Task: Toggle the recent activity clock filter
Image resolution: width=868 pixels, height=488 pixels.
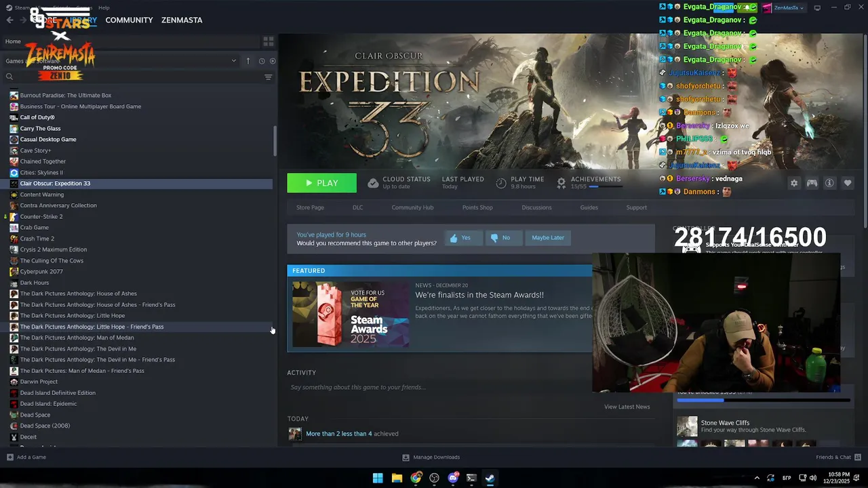Action: (262, 61)
